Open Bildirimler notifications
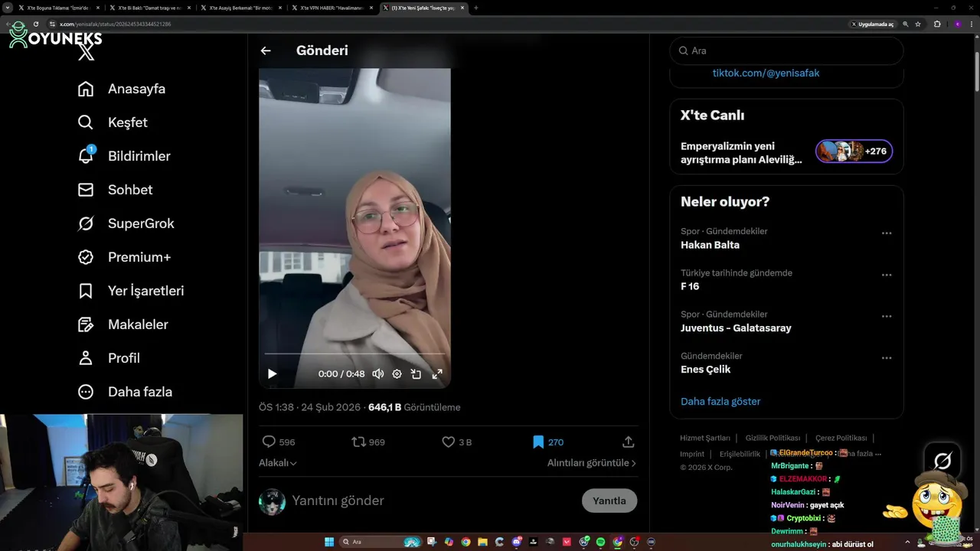This screenshot has height=551, width=980. 124,156
